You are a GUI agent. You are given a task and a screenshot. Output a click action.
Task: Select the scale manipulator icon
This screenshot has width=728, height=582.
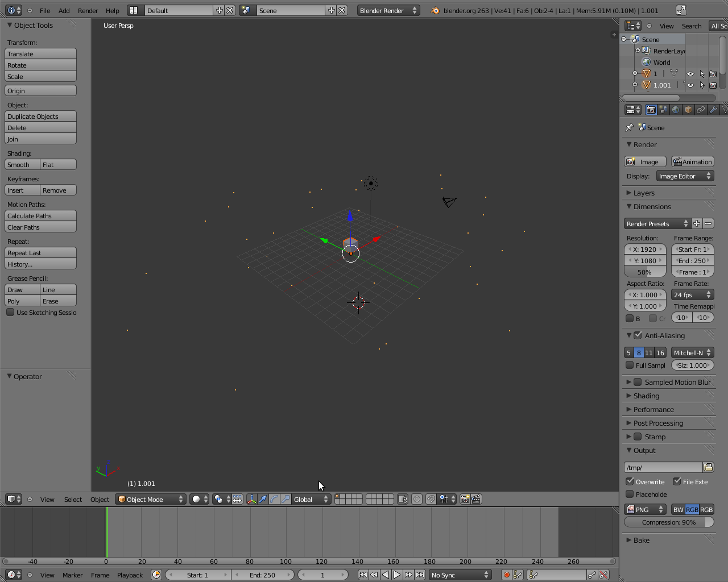click(x=286, y=499)
